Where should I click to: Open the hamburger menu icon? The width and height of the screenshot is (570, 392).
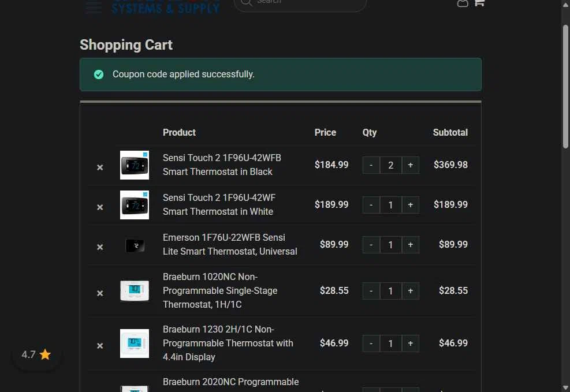click(94, 6)
